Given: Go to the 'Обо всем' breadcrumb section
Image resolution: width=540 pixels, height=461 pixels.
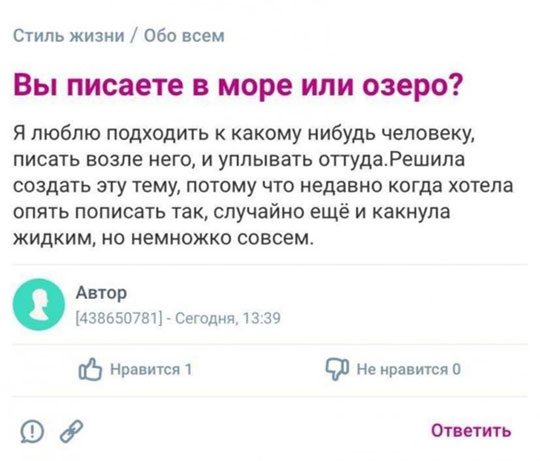Looking at the screenshot, I should pyautogui.click(x=184, y=35).
